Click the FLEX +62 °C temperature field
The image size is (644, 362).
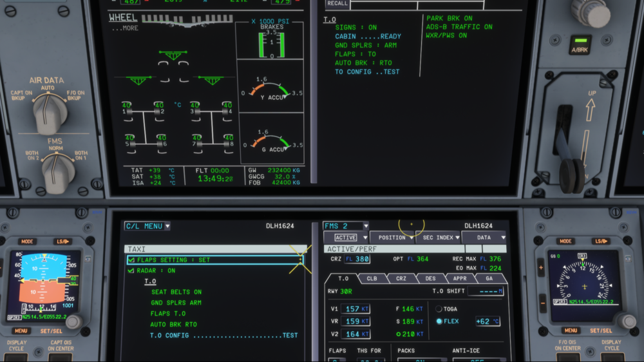point(488,321)
